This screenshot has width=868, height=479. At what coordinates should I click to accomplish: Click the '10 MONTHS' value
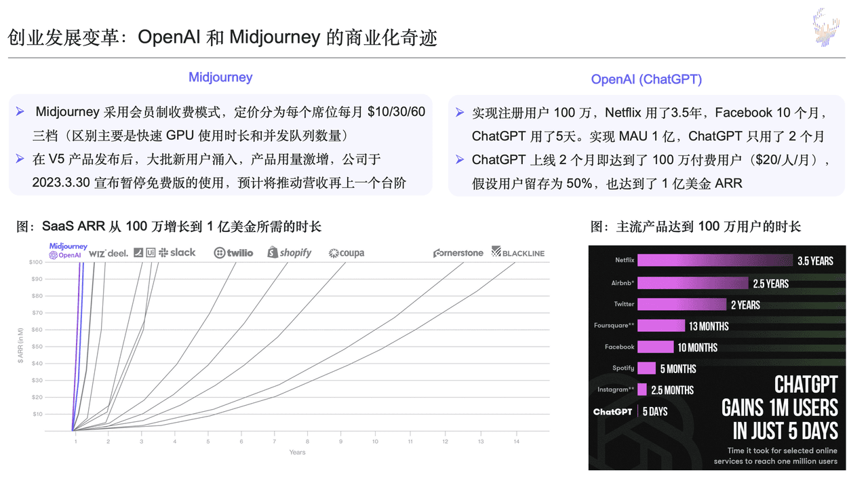tap(697, 347)
